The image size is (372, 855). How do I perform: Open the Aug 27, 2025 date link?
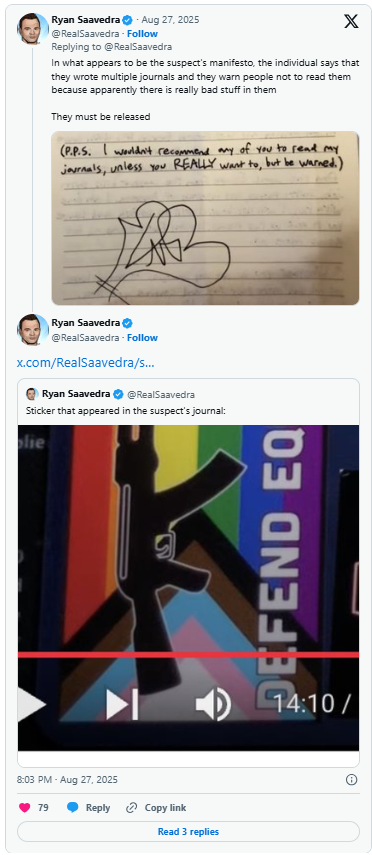pyautogui.click(x=170, y=20)
